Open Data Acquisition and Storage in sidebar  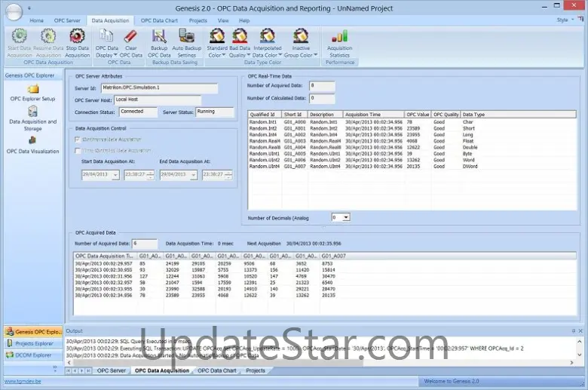pyautogui.click(x=32, y=118)
